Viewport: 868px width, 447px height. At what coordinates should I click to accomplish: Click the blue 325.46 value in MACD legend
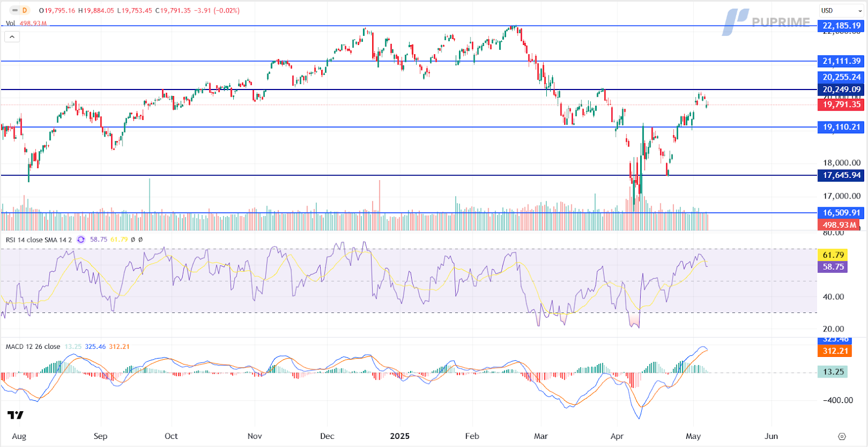click(95, 347)
